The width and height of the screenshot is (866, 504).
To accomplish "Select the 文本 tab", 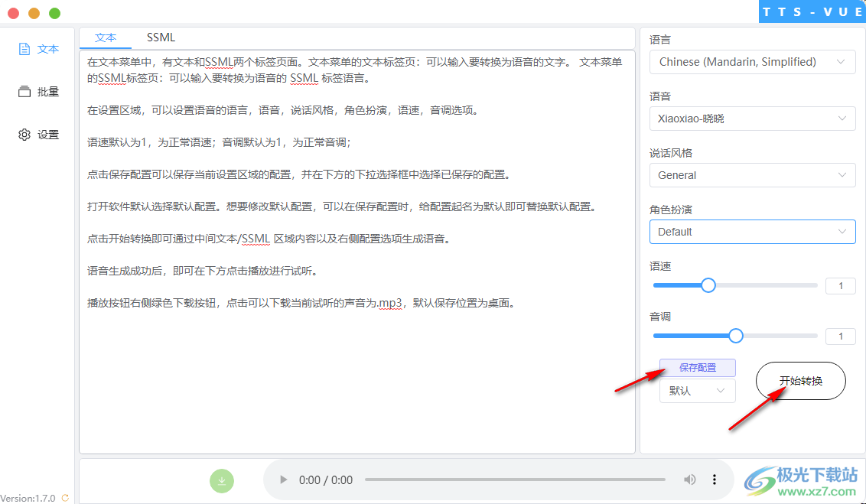I will pos(106,37).
